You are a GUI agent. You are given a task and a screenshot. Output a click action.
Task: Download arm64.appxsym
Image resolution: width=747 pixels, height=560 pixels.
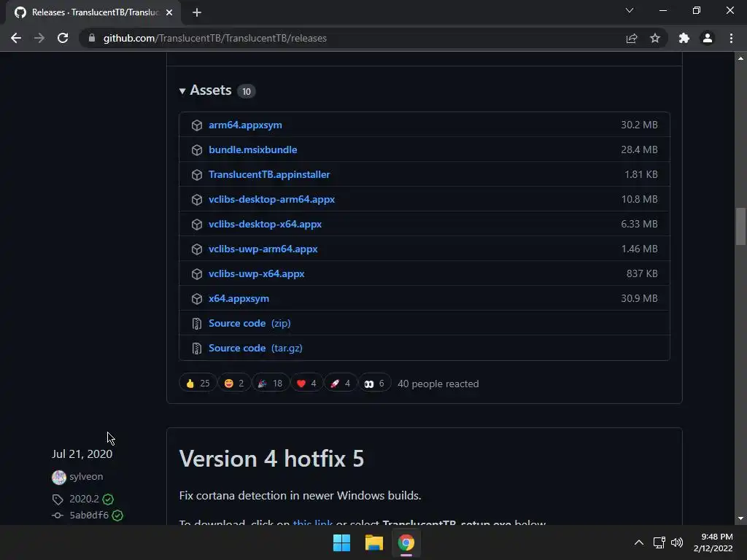(245, 125)
